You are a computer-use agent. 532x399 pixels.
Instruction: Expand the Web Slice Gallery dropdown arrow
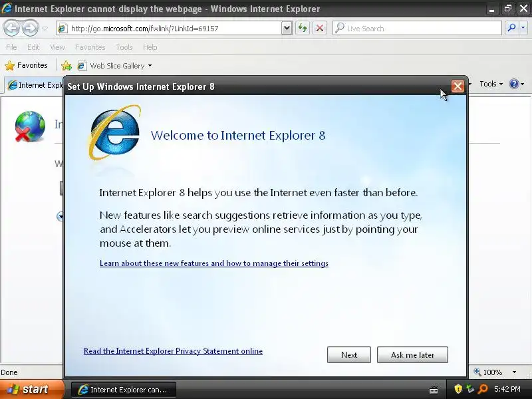coord(150,66)
